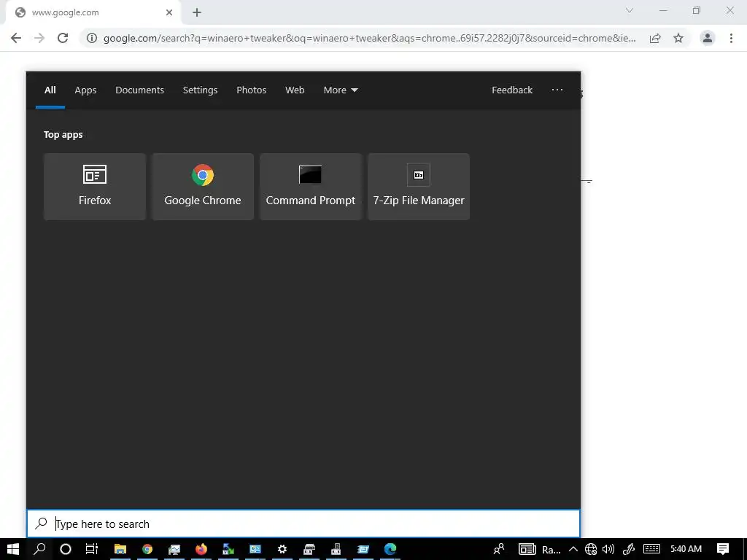Click the taskbar search magnifier icon

(39, 549)
